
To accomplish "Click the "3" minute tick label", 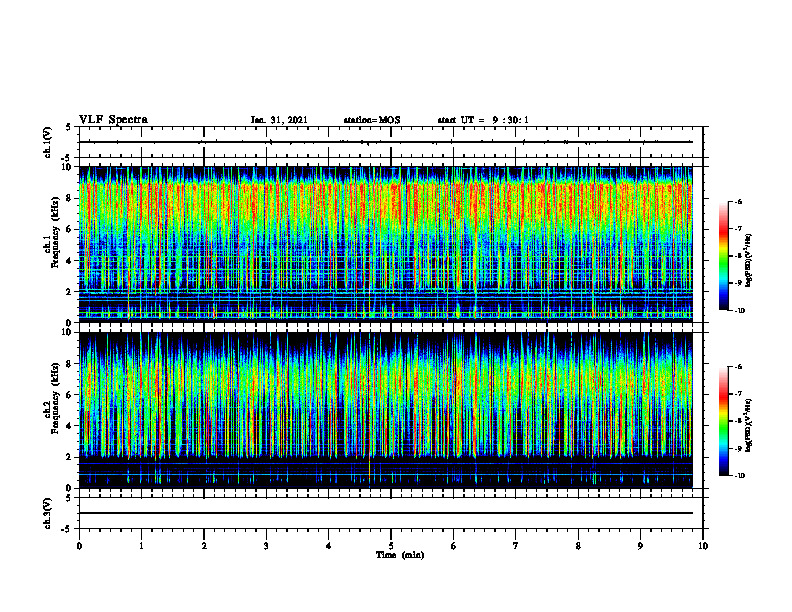I will click(266, 546).
